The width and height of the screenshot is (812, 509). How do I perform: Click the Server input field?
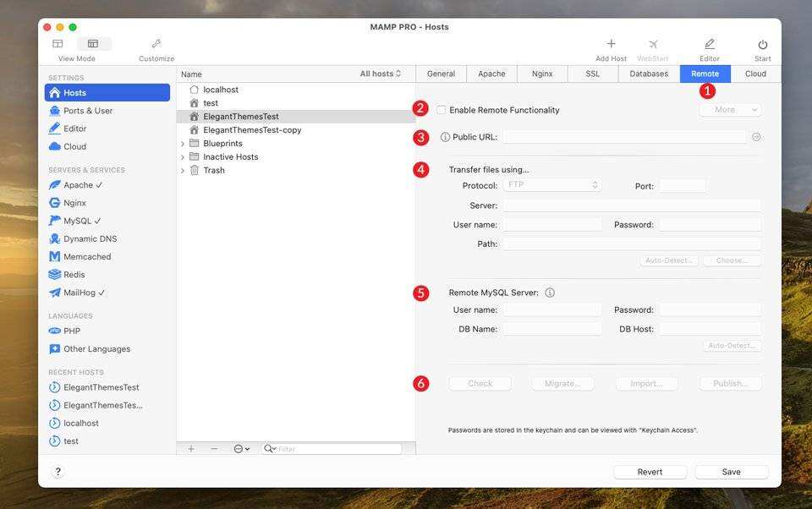tap(631, 205)
